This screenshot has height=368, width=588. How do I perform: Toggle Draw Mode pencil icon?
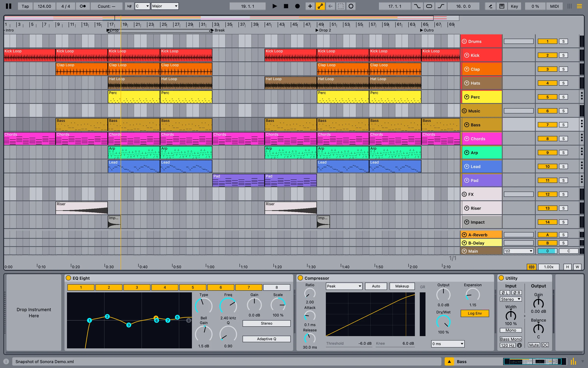click(490, 6)
